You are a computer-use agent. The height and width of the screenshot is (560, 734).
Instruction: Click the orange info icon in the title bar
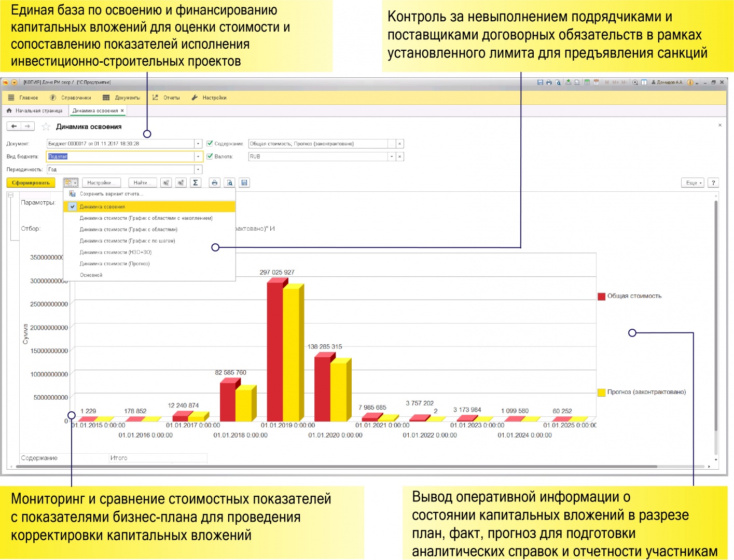click(690, 82)
